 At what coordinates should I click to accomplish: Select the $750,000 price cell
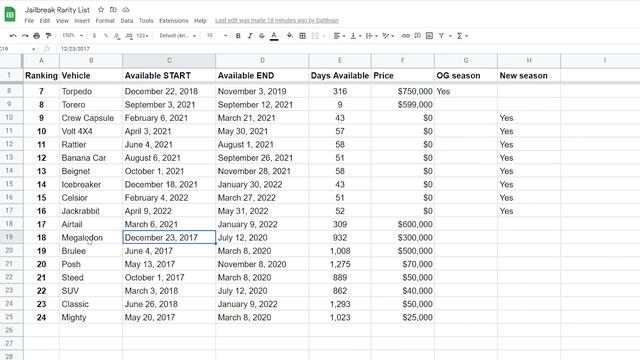click(403, 91)
